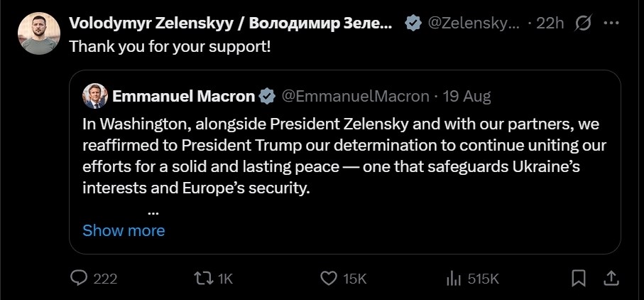
Task: Open the 22h timestamp link
Action: pos(550,23)
